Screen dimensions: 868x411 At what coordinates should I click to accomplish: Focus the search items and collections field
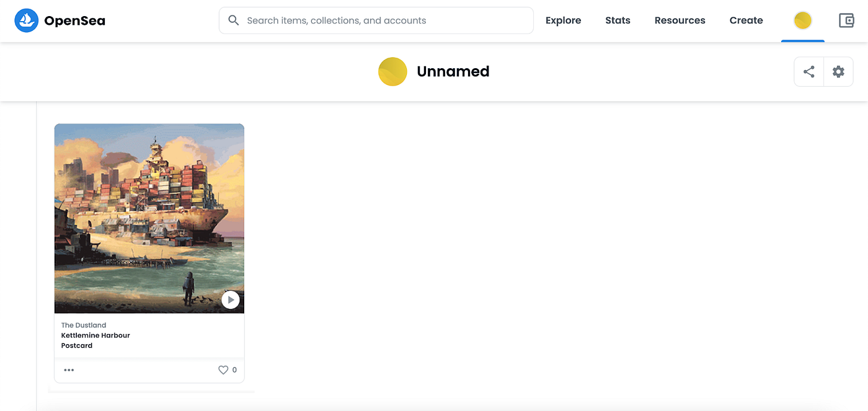click(384, 20)
